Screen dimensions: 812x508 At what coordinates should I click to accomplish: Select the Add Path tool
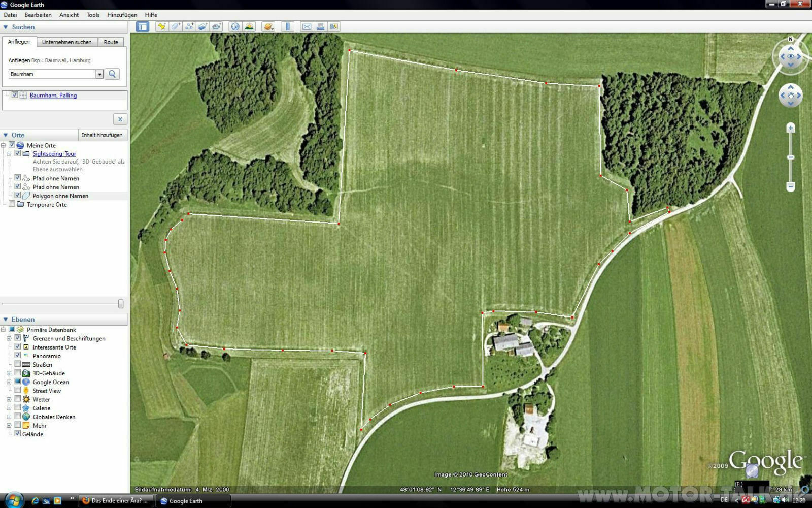pyautogui.click(x=189, y=27)
